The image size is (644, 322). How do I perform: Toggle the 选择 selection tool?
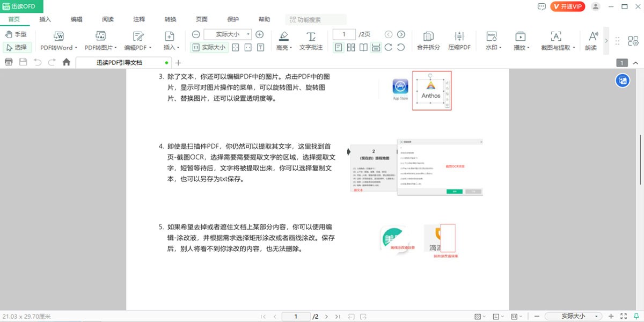click(x=17, y=47)
